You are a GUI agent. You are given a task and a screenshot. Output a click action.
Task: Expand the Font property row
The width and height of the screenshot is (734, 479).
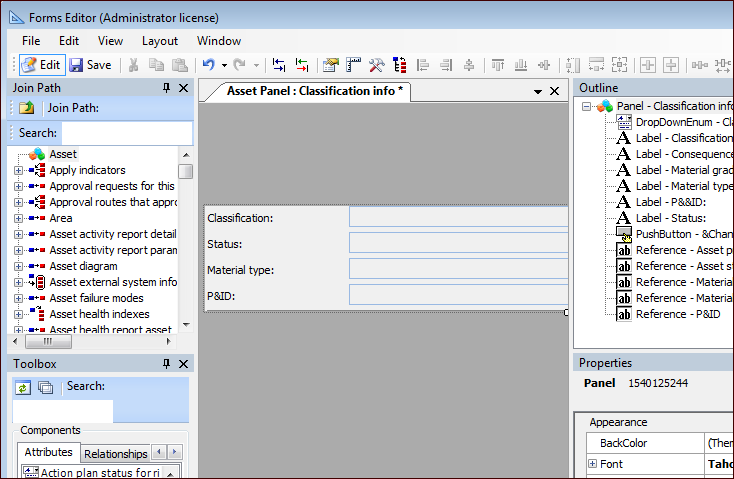pos(592,464)
